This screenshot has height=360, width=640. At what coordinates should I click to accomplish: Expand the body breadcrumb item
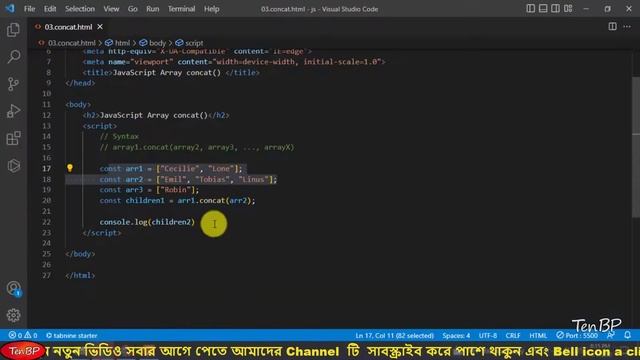click(x=153, y=43)
